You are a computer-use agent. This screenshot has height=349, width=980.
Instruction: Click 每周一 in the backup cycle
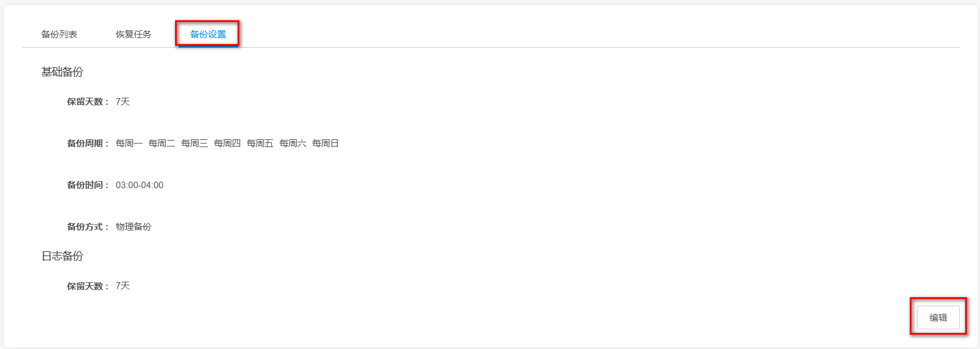pos(129,144)
